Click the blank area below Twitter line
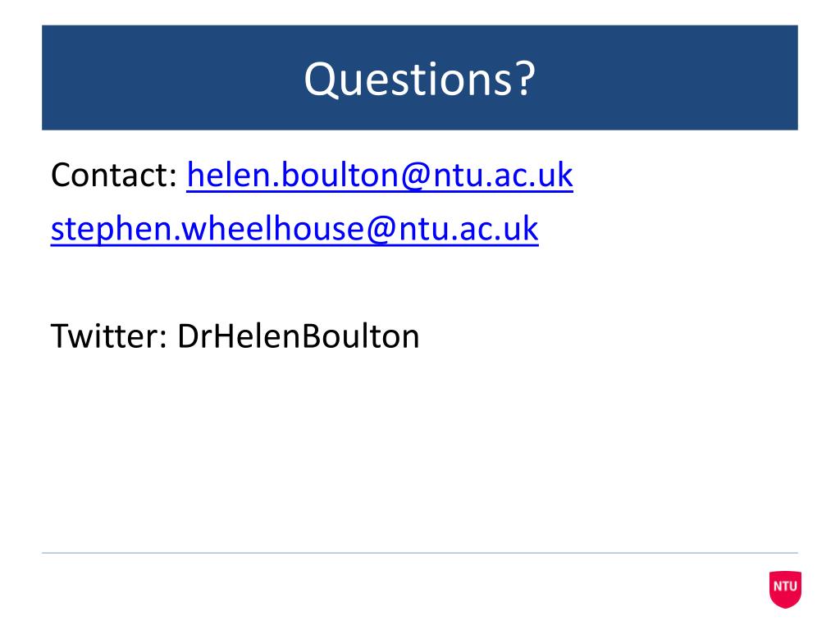 (x=419, y=450)
